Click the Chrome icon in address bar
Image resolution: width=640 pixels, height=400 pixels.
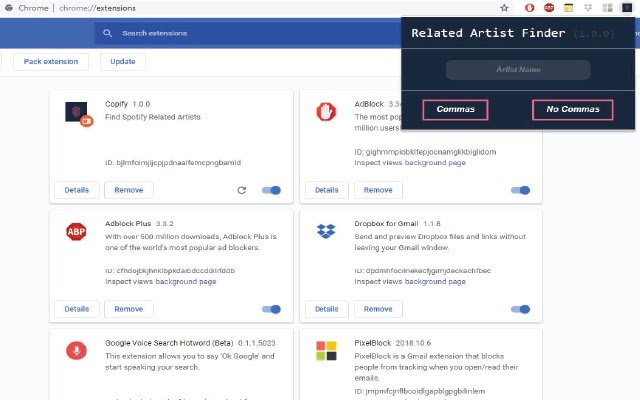(x=9, y=8)
